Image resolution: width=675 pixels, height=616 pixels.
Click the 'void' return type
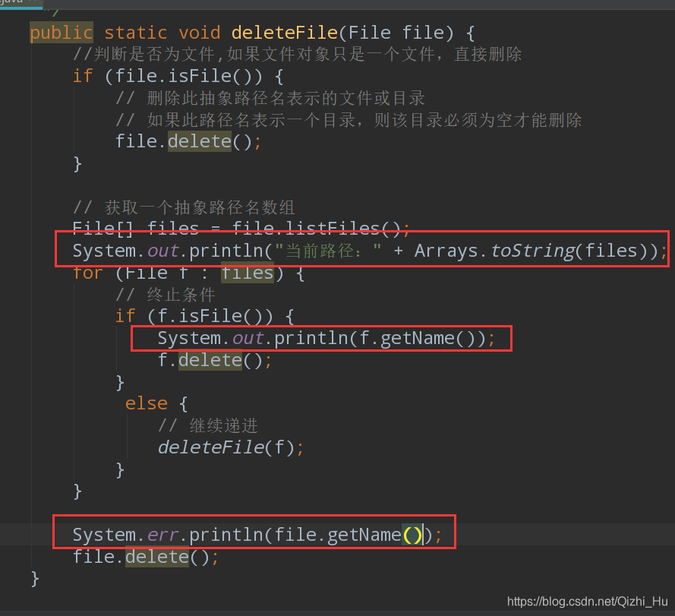coord(200,33)
